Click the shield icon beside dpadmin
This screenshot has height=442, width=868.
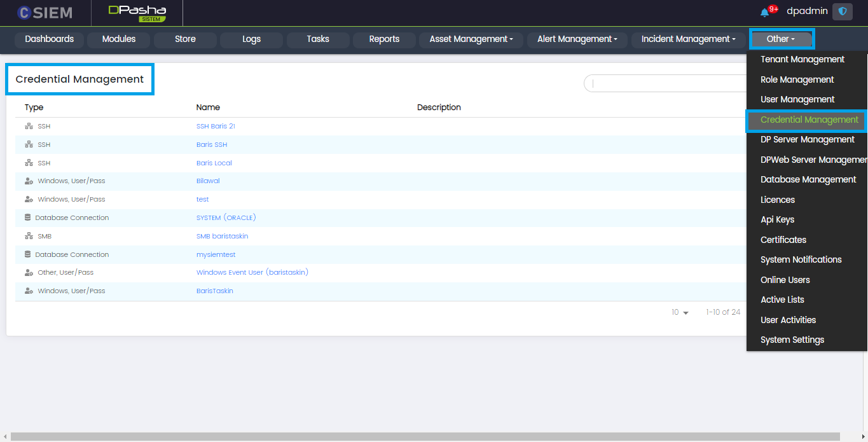pos(843,11)
